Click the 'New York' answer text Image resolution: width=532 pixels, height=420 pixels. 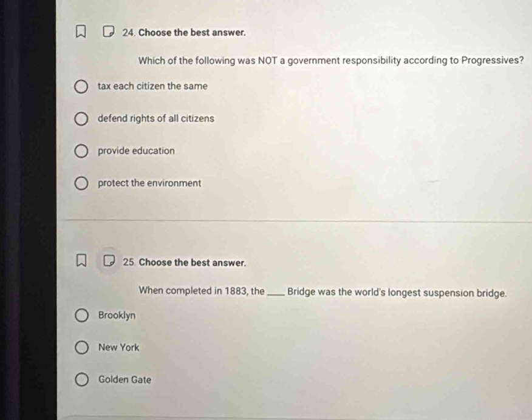[118, 348]
